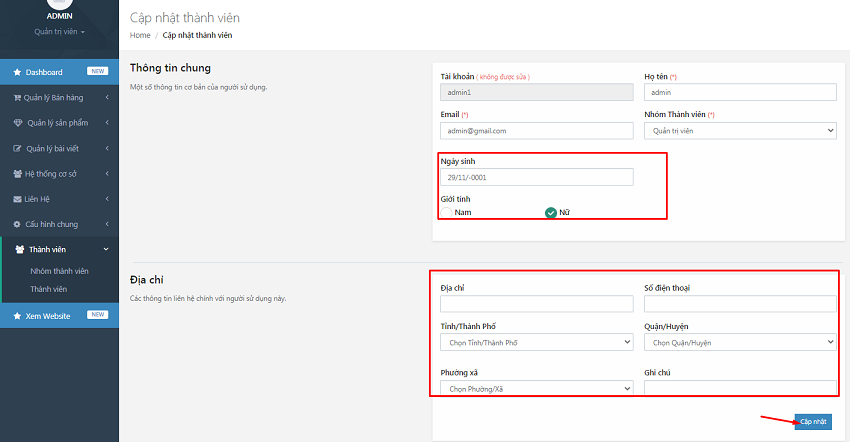Click the Số điện thoại input field
Image resolution: width=850 pixels, height=442 pixels.
click(740, 304)
